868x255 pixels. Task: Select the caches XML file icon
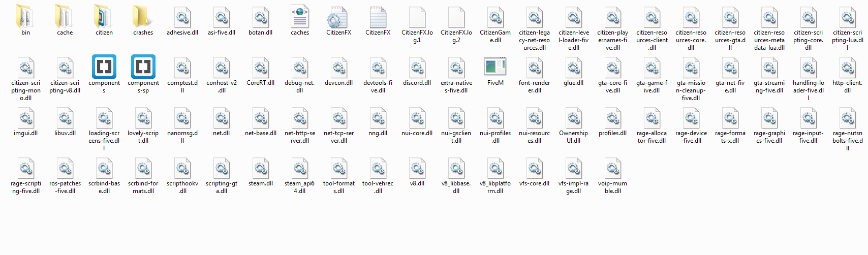click(300, 17)
